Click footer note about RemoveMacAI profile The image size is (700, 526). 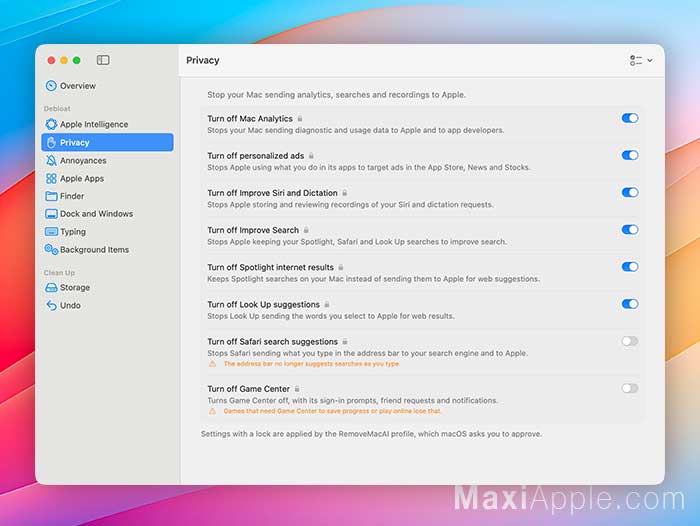tap(371, 434)
